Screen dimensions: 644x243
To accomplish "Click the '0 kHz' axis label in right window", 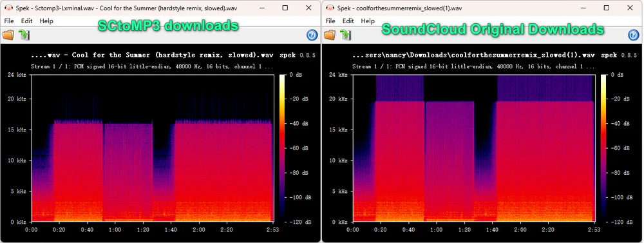I will 339,222.
